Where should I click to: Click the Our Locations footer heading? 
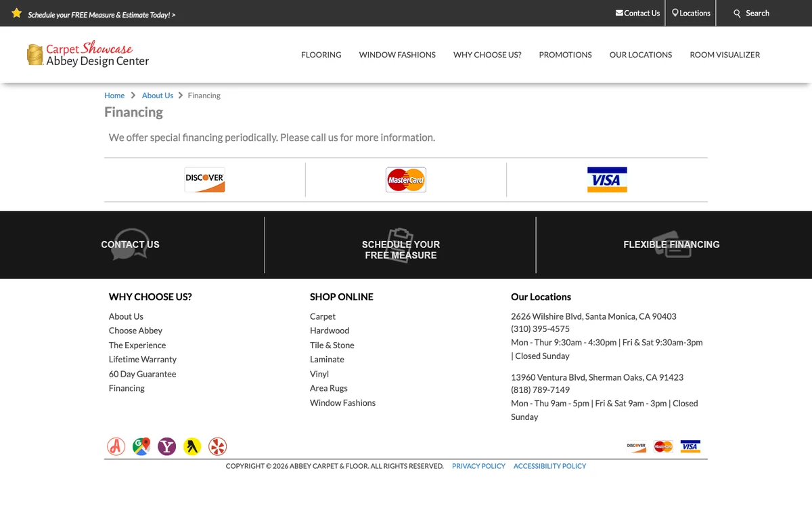(541, 297)
